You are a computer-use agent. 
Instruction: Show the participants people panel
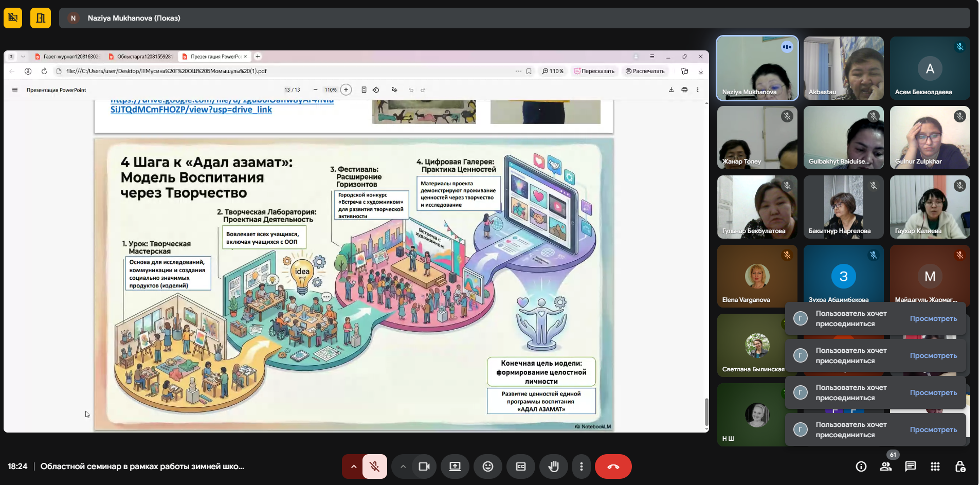click(x=886, y=466)
